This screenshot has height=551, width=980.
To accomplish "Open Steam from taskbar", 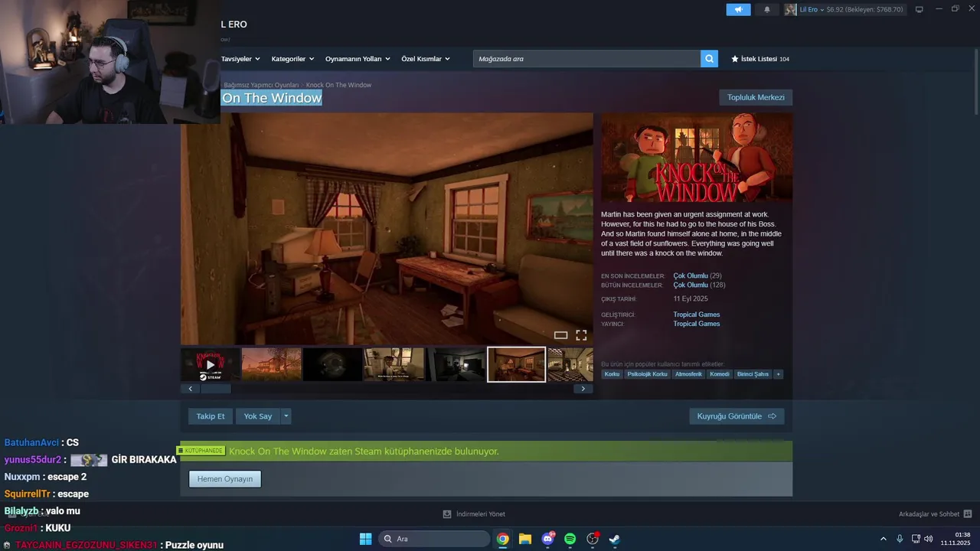I will 614,539.
